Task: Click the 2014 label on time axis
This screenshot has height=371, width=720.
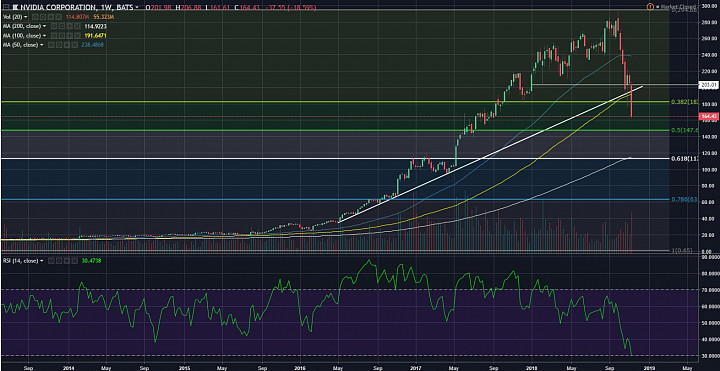Action: click(68, 367)
